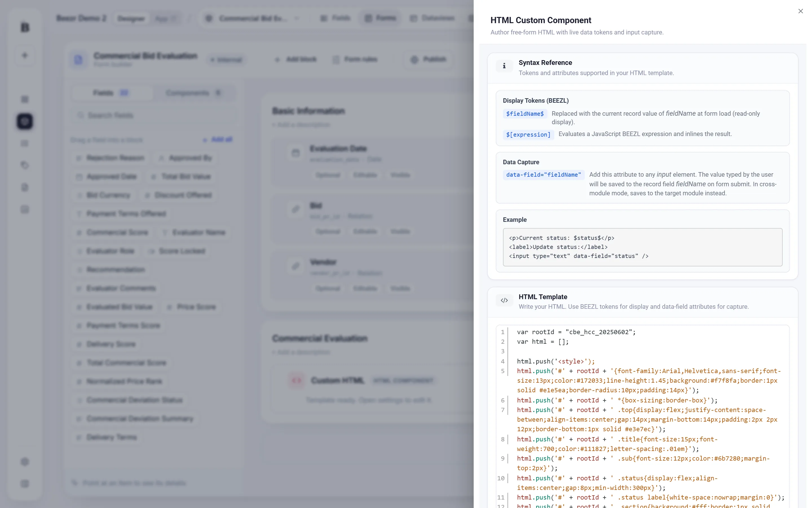Open the Datareses tab in top navigation

tap(433, 18)
